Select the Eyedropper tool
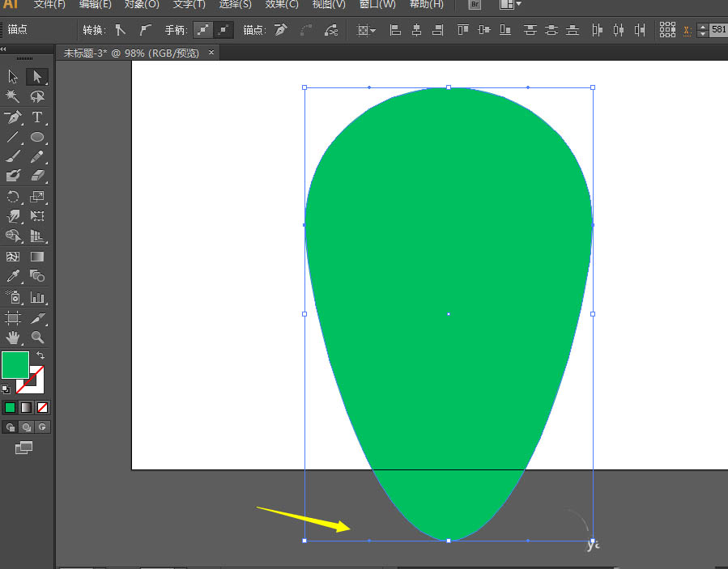Viewport: 728px width, 569px height. tap(13, 276)
